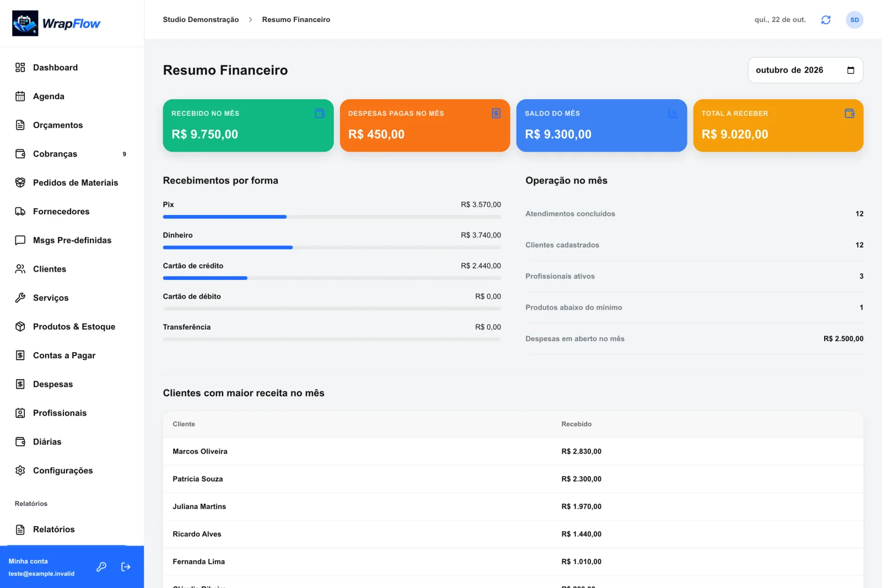This screenshot has height=588, width=882.
Task: Click receipt icon on Despesas Pagas card
Action: tap(496, 113)
